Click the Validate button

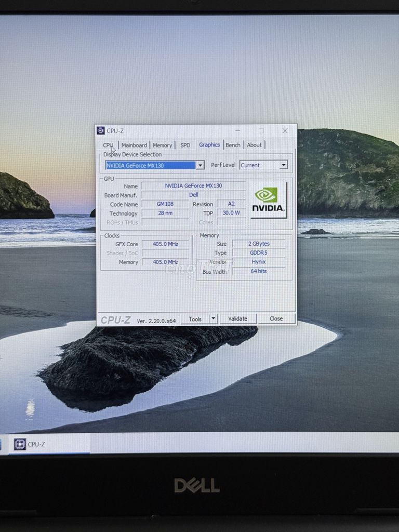[x=237, y=318]
